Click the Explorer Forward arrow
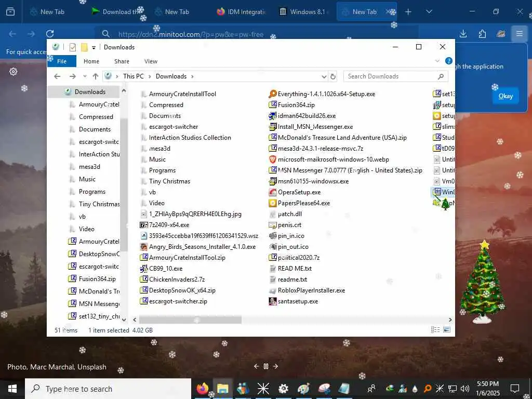 coord(73,76)
